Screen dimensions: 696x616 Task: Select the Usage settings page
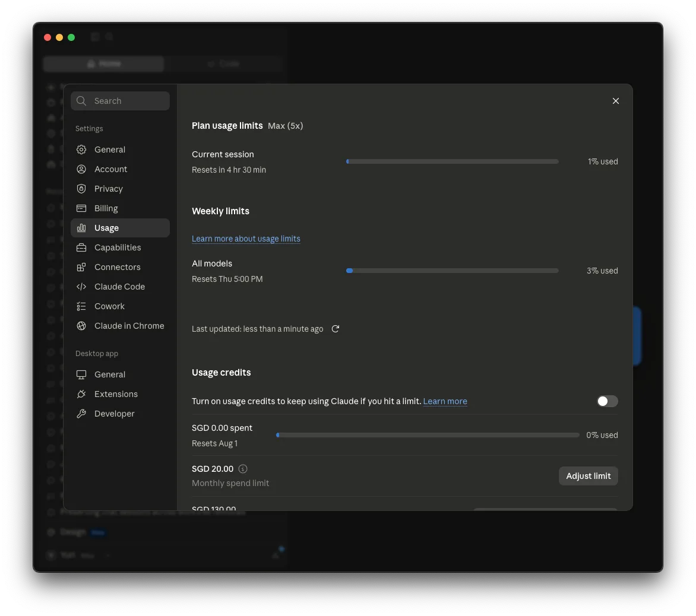[120, 227]
